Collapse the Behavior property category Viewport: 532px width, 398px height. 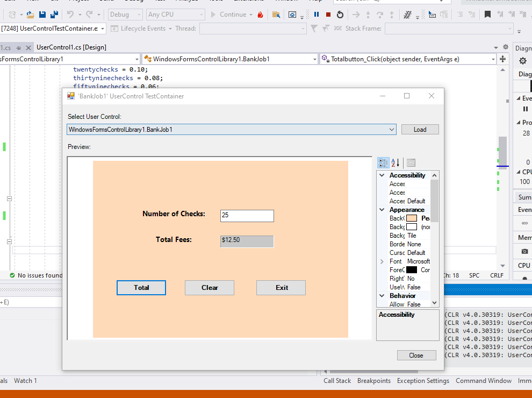382,296
